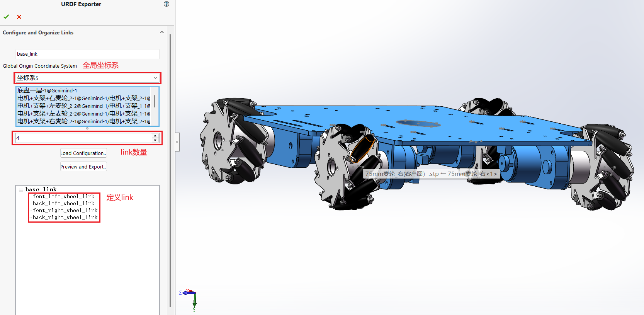Click the Load Configuration button
The width and height of the screenshot is (644, 315).
pyautogui.click(x=83, y=153)
